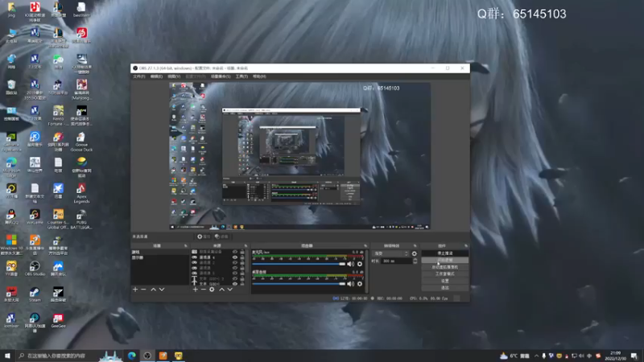644x362 pixels.
Task: Decrease the transition duration with down arrow
Action: coord(415,263)
